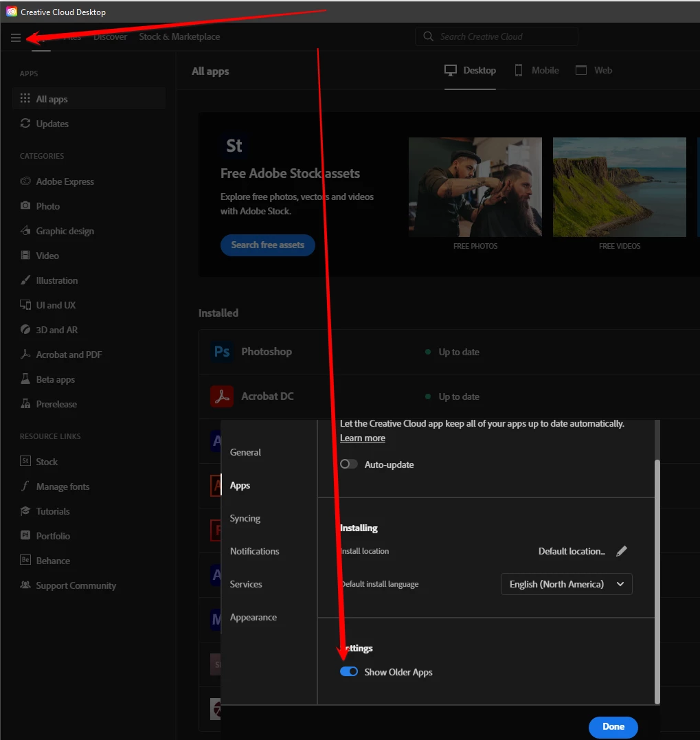Screen dimensions: 700x740
Task: Click the 3D and AR icon
Action: point(25,329)
